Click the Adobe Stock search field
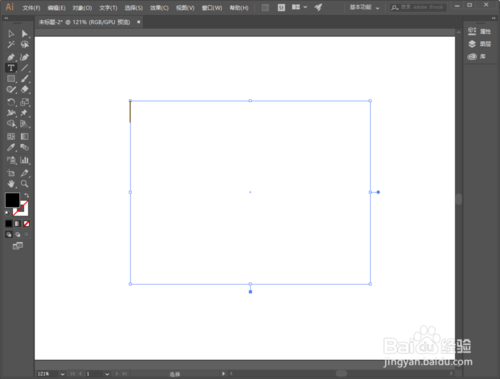 (x=418, y=7)
